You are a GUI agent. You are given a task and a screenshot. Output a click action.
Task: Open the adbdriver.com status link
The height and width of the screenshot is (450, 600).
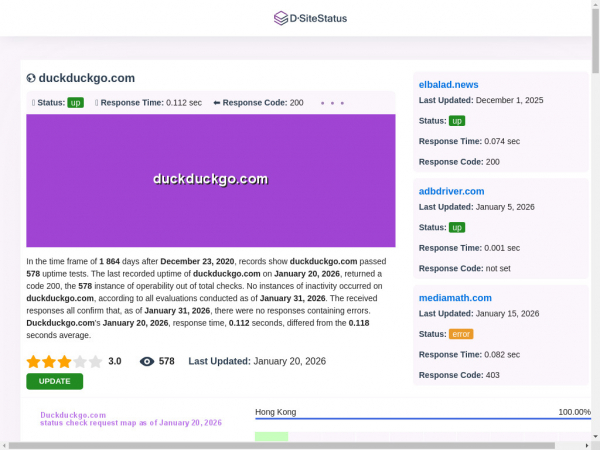click(x=451, y=191)
